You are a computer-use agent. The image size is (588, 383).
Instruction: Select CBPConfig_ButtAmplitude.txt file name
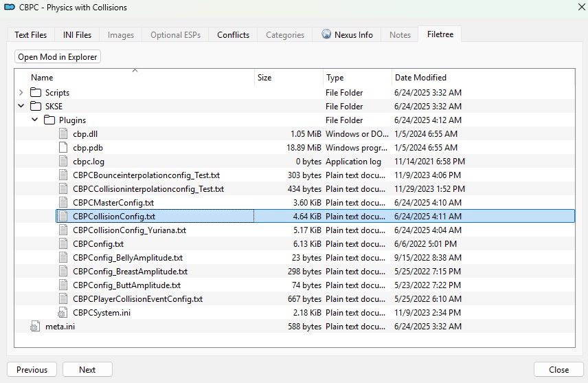coord(127,285)
